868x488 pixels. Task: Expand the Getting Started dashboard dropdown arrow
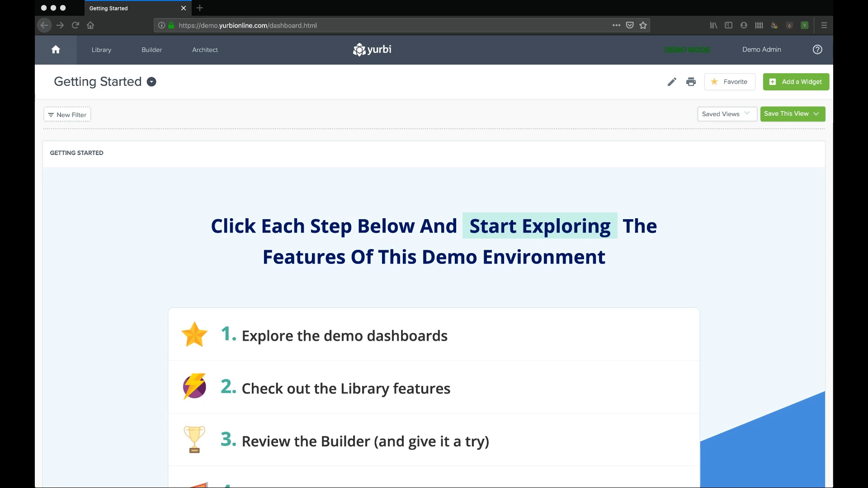pos(151,82)
